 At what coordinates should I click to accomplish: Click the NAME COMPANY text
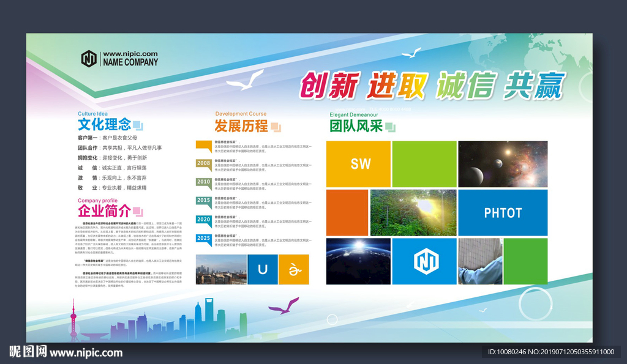click(x=130, y=62)
